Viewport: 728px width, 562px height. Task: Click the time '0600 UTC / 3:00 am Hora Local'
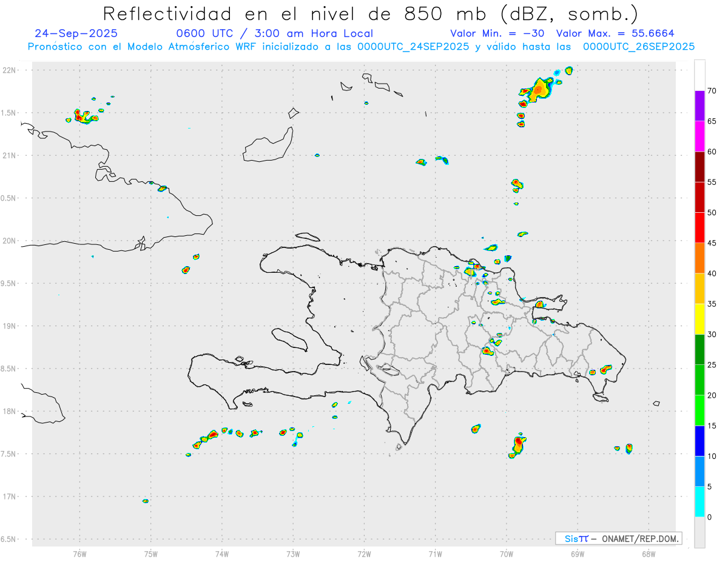click(274, 33)
